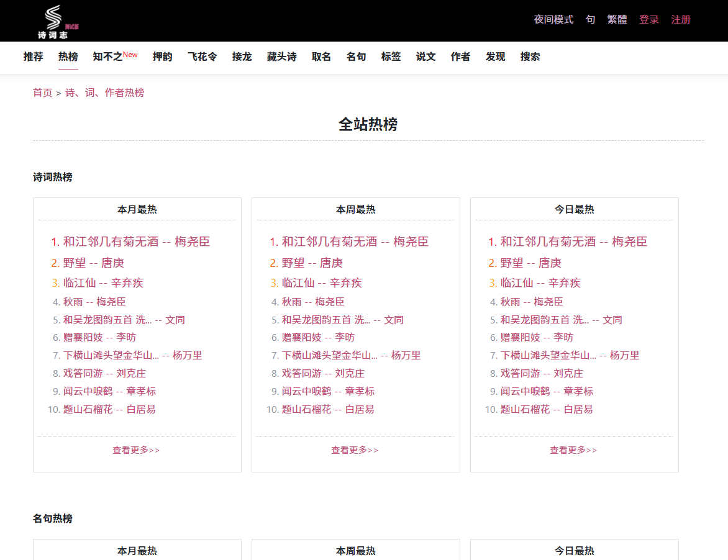The width and height of the screenshot is (728, 560).
Task: Open the 接龙 feature
Action: [x=242, y=56]
